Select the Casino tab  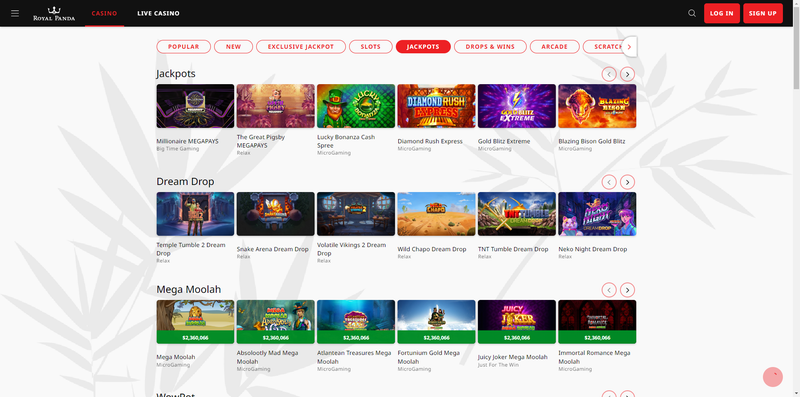coord(104,13)
